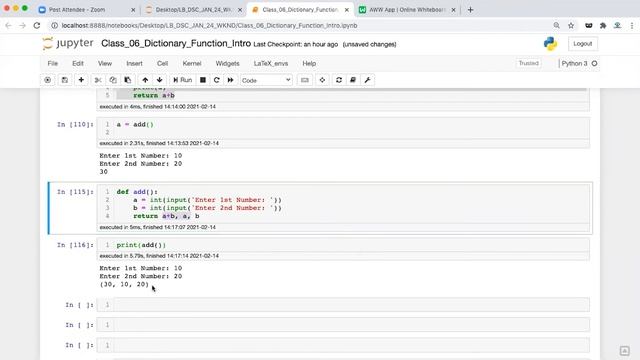640x360 pixels.
Task: Insert a new cell below
Action: (81, 80)
